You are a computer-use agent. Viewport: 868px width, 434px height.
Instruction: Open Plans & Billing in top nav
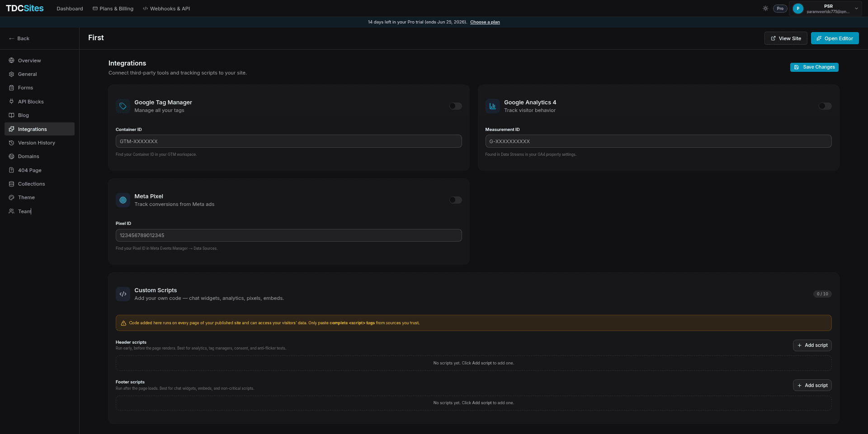pyautogui.click(x=113, y=9)
